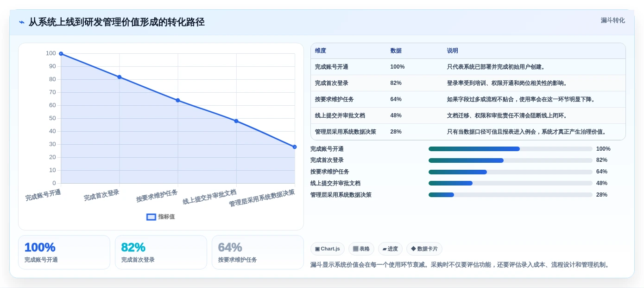This screenshot has height=288, width=644.
Task: Click the description about 数据口径可信
Action: tap(526, 132)
